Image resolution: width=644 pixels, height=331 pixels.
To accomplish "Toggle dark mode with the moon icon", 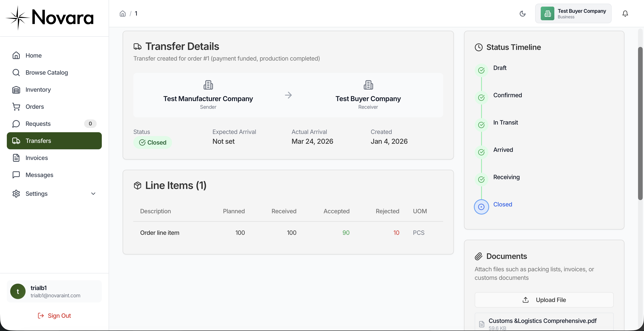I will [x=522, y=13].
